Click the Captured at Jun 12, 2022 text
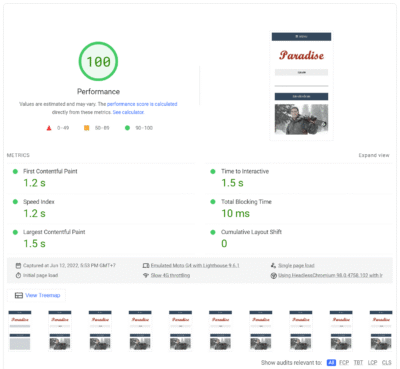Screen dimensions: 400x369 pos(69,266)
